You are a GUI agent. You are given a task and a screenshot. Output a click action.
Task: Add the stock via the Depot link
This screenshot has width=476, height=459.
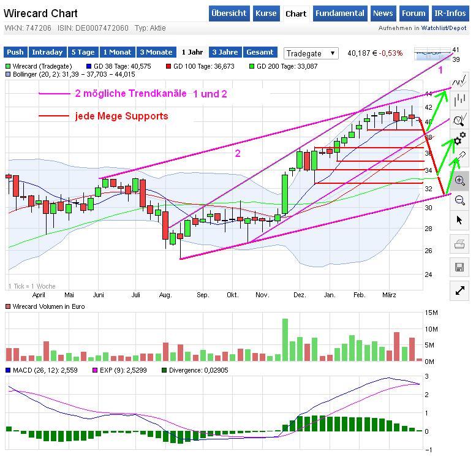(x=458, y=28)
